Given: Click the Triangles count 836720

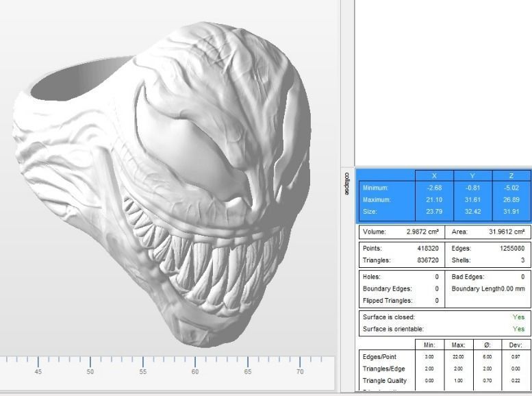Looking at the screenshot, I should click(x=428, y=260).
